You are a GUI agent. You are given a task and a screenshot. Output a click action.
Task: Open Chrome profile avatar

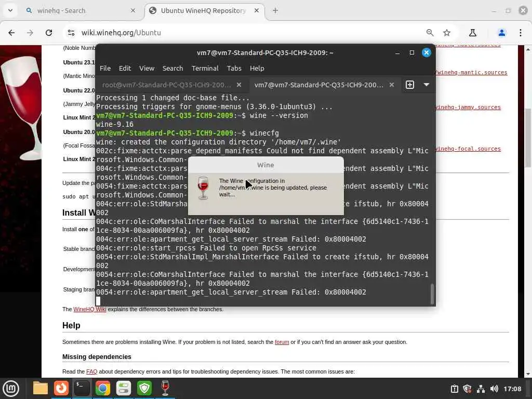click(x=502, y=33)
